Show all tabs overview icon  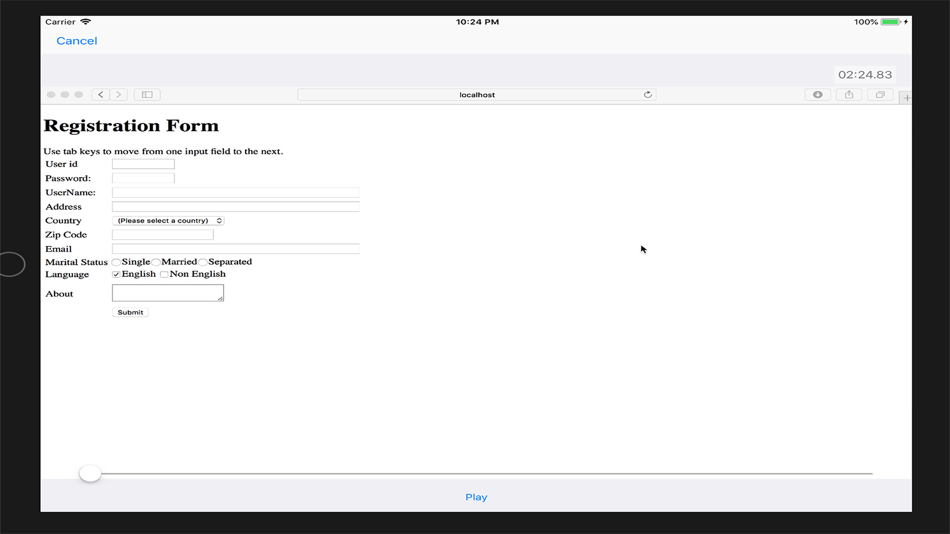880,95
